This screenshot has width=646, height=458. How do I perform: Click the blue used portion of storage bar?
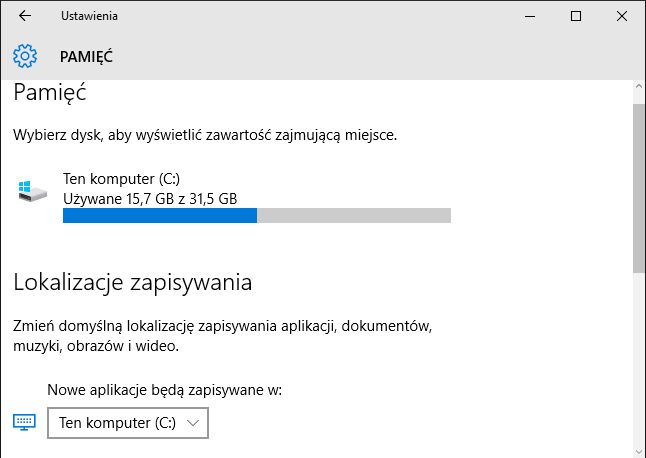click(x=160, y=215)
